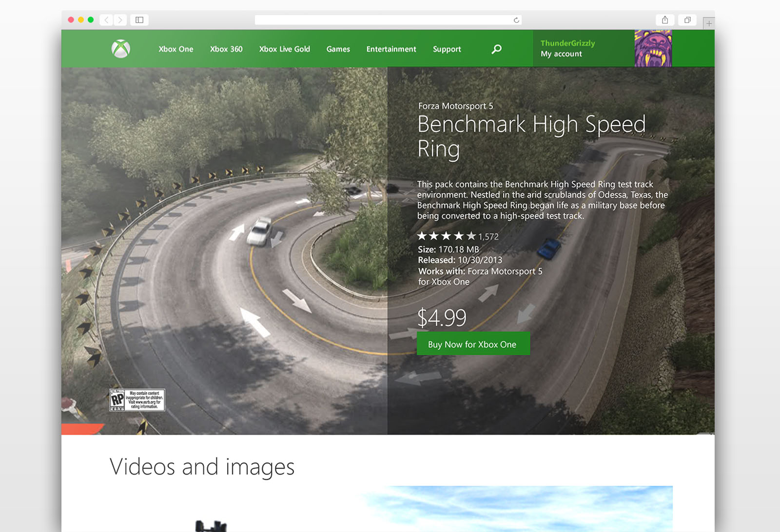Select the Entertainment navigation item
Viewport: 780px width, 532px height.
pyautogui.click(x=391, y=49)
